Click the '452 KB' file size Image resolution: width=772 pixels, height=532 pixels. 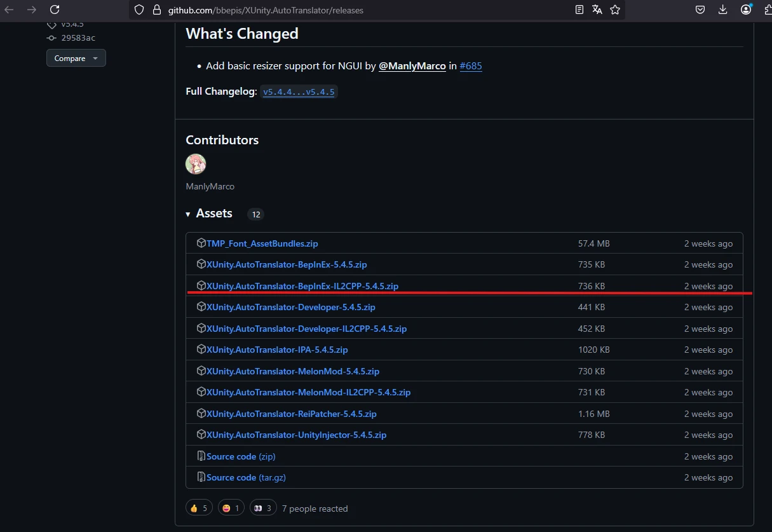click(x=592, y=329)
